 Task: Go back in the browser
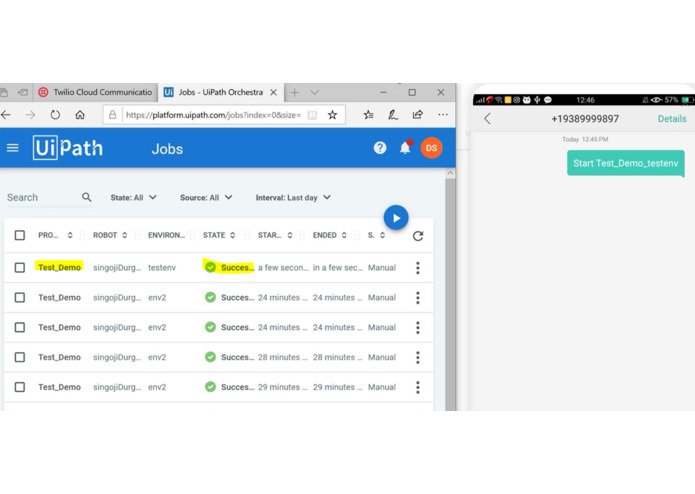click(6, 115)
